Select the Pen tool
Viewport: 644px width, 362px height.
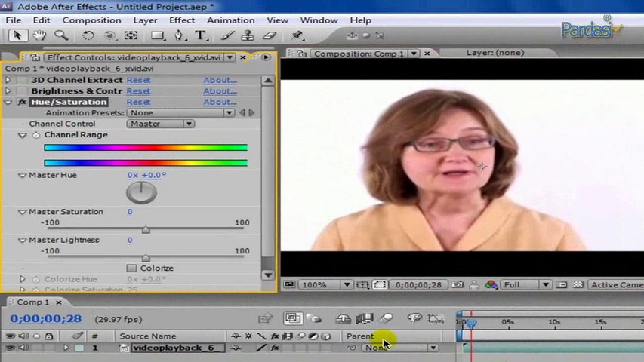pyautogui.click(x=179, y=35)
